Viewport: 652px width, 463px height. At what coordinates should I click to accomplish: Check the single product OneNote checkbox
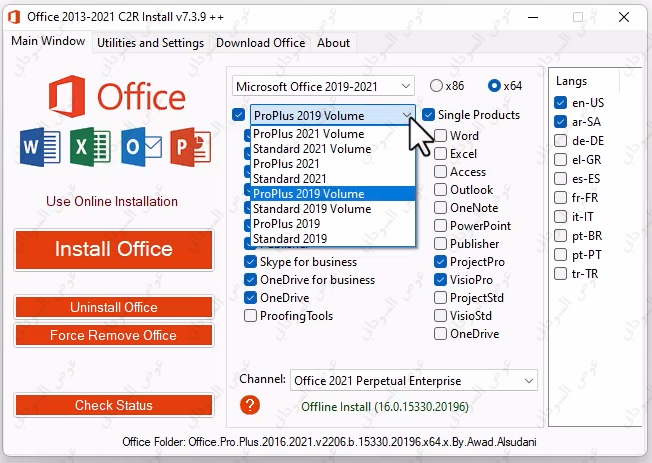pos(440,208)
